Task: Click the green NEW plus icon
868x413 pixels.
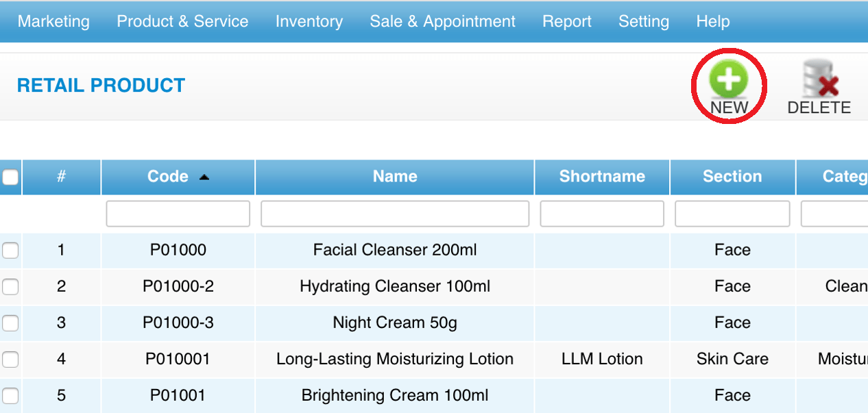Action: click(x=728, y=79)
